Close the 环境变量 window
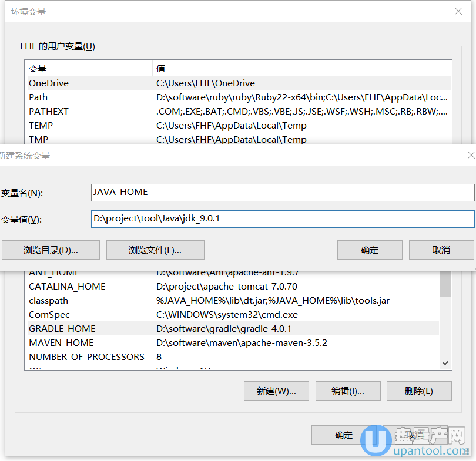This screenshot has width=476, height=461. point(458,12)
